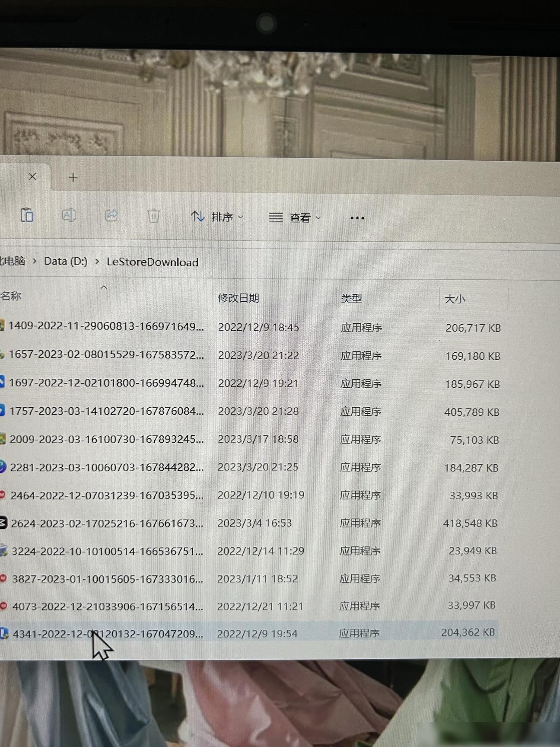Close the current Explorer tab
This screenshot has width=560, height=747.
click(x=32, y=176)
